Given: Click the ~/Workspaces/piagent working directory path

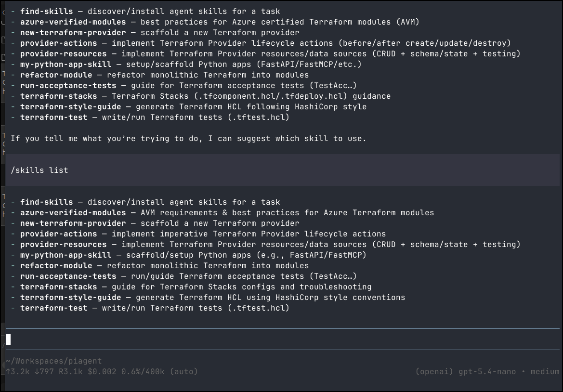Looking at the screenshot, I should coord(54,361).
